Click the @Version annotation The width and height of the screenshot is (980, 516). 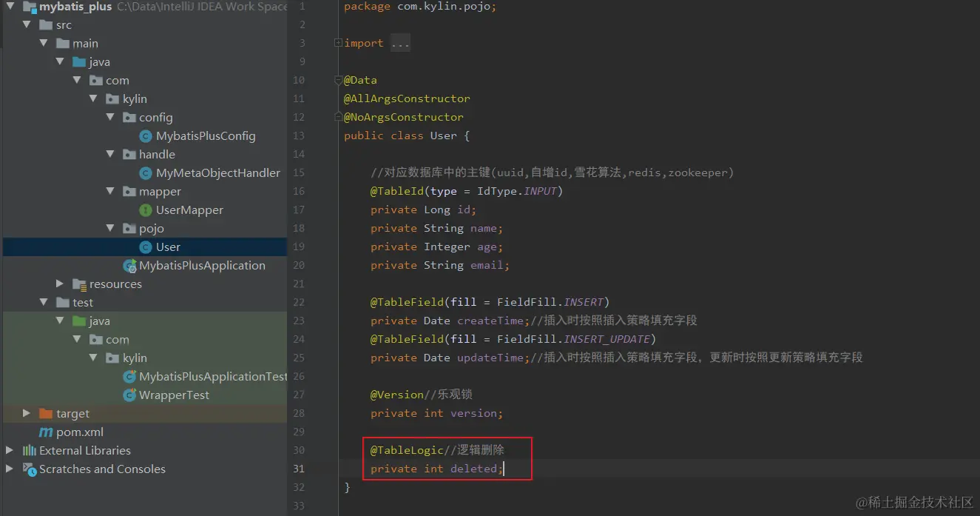(x=397, y=395)
